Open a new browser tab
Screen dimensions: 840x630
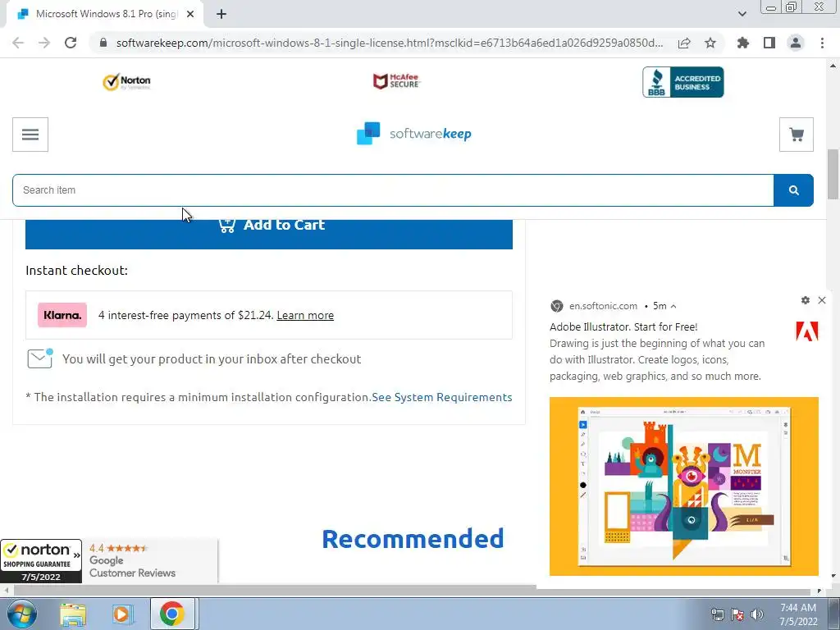pyautogui.click(x=221, y=14)
